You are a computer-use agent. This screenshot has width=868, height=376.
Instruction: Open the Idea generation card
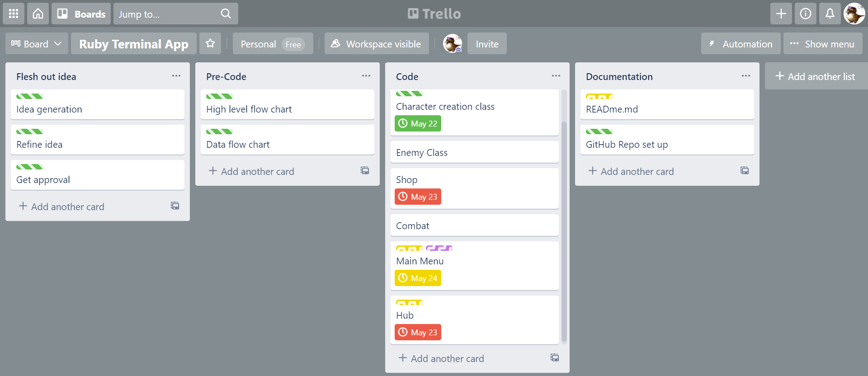[x=98, y=104]
